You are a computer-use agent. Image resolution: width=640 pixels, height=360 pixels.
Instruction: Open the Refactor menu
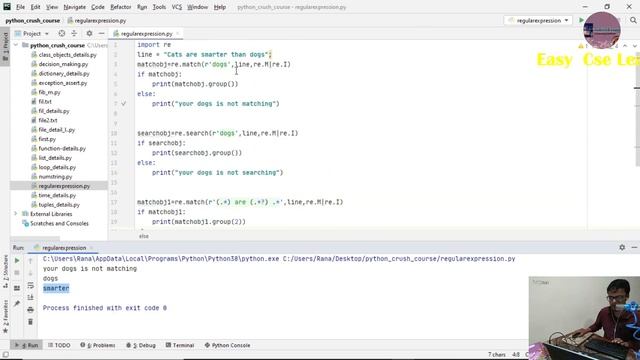click(x=121, y=7)
